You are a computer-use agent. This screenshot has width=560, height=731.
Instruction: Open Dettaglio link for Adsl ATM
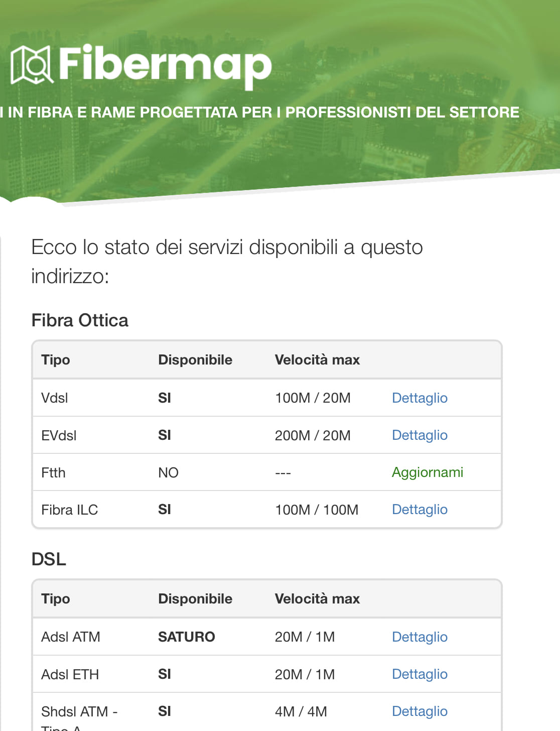(419, 637)
